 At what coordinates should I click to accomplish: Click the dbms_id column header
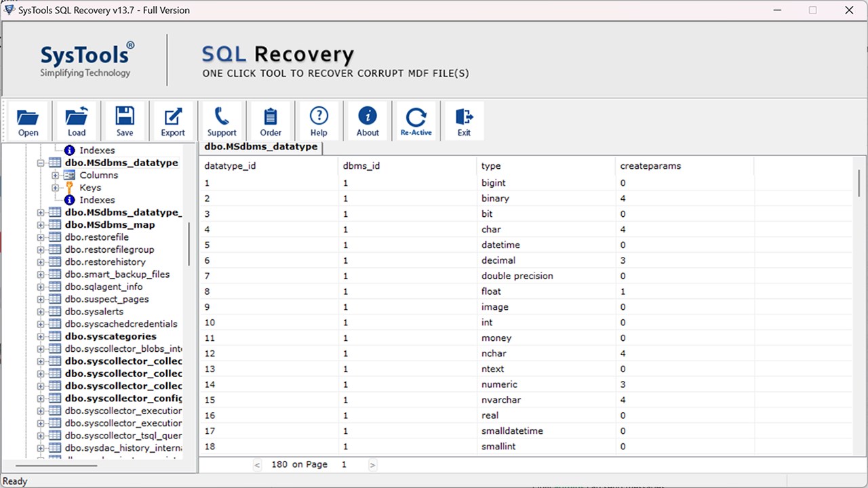pyautogui.click(x=407, y=166)
